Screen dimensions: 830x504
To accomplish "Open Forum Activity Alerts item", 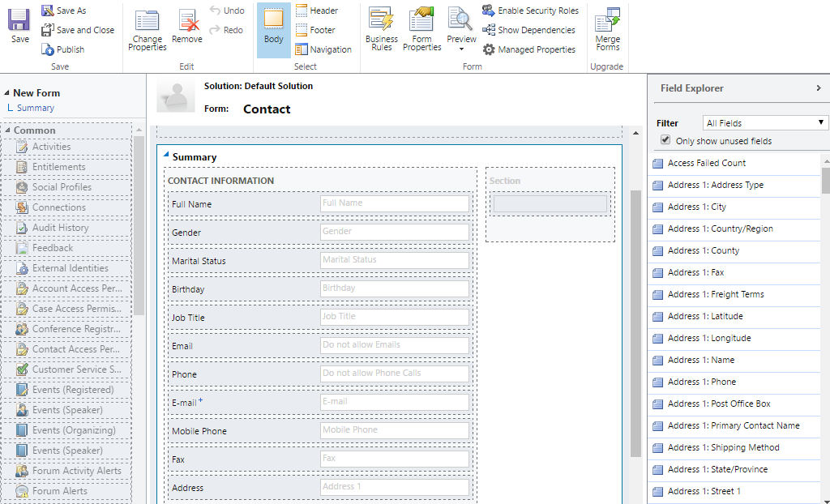I will click(67, 471).
